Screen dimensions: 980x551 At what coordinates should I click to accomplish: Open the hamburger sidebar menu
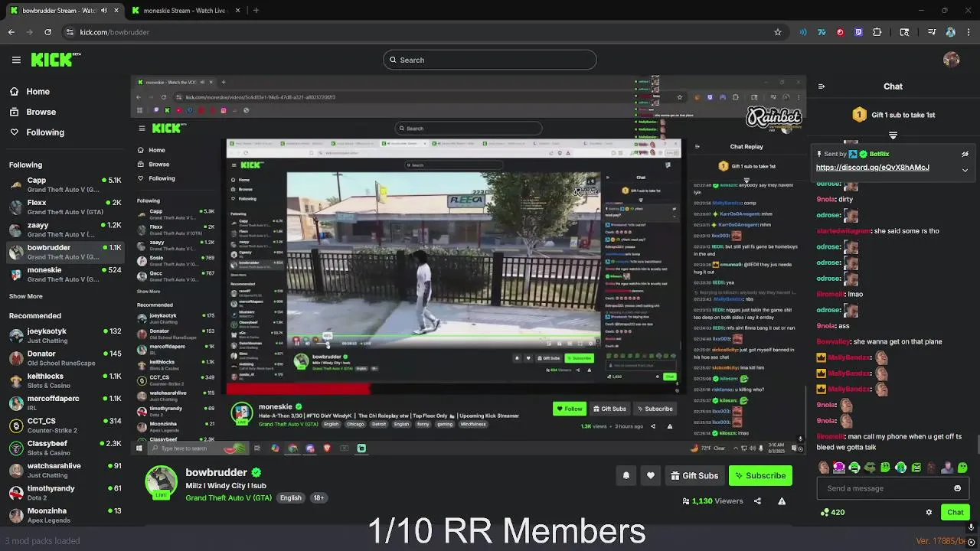point(16,60)
